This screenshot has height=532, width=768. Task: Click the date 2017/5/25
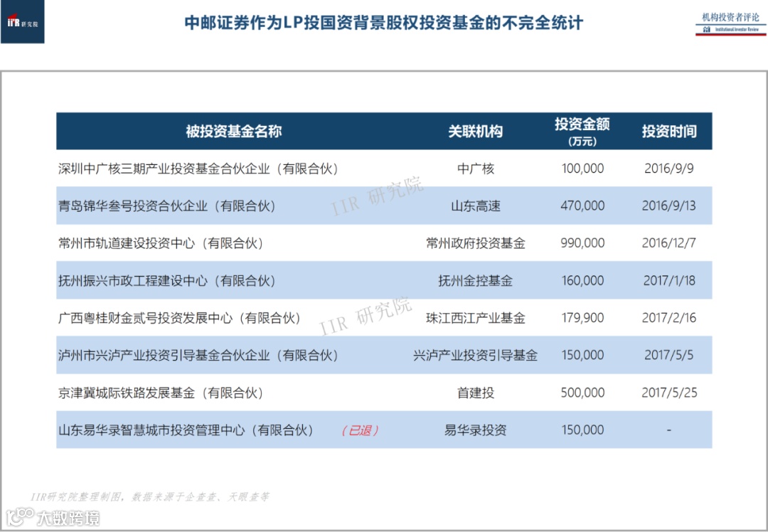(669, 393)
